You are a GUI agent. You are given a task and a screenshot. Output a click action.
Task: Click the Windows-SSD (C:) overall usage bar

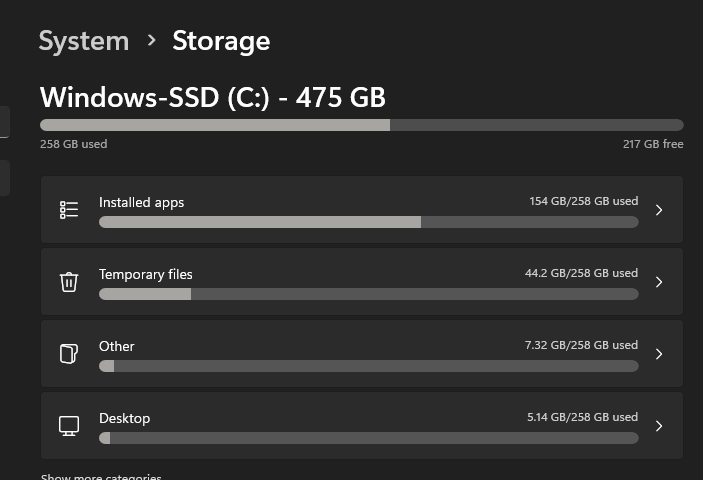[361, 125]
